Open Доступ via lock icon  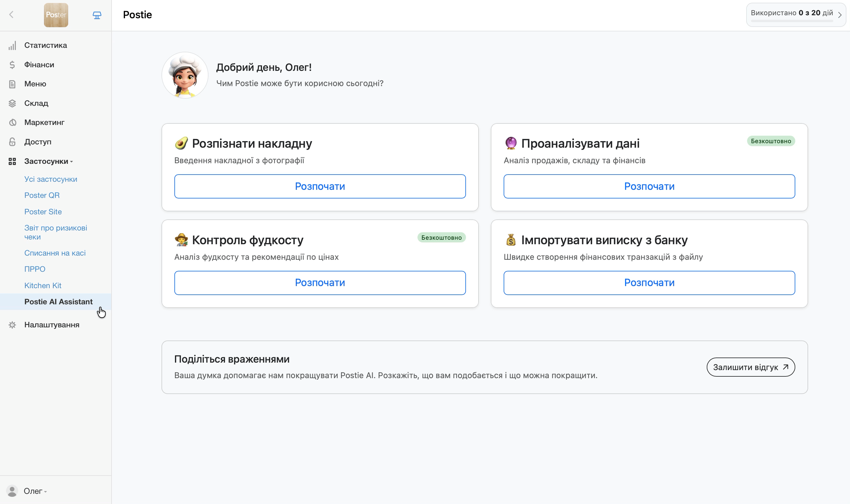point(12,142)
